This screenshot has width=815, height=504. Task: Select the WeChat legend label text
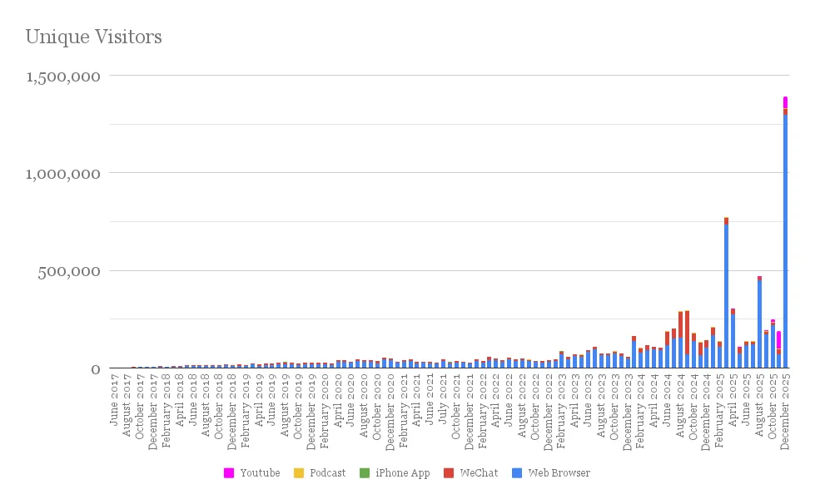tap(479, 473)
